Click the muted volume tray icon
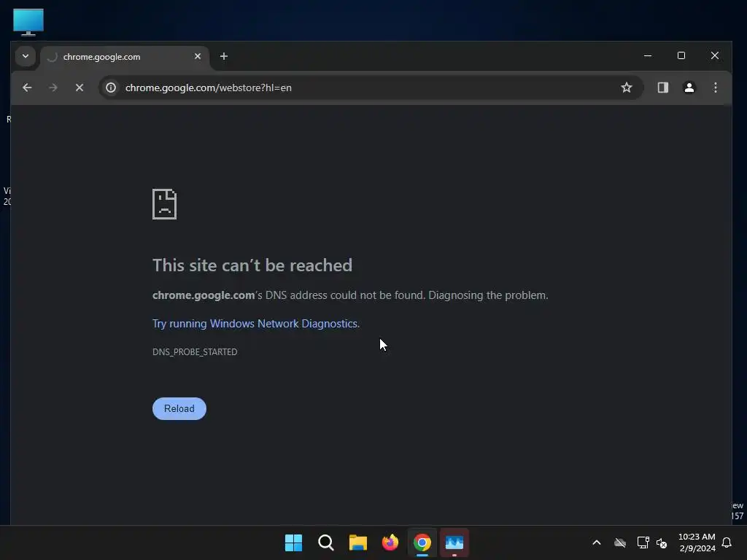 coord(662,542)
